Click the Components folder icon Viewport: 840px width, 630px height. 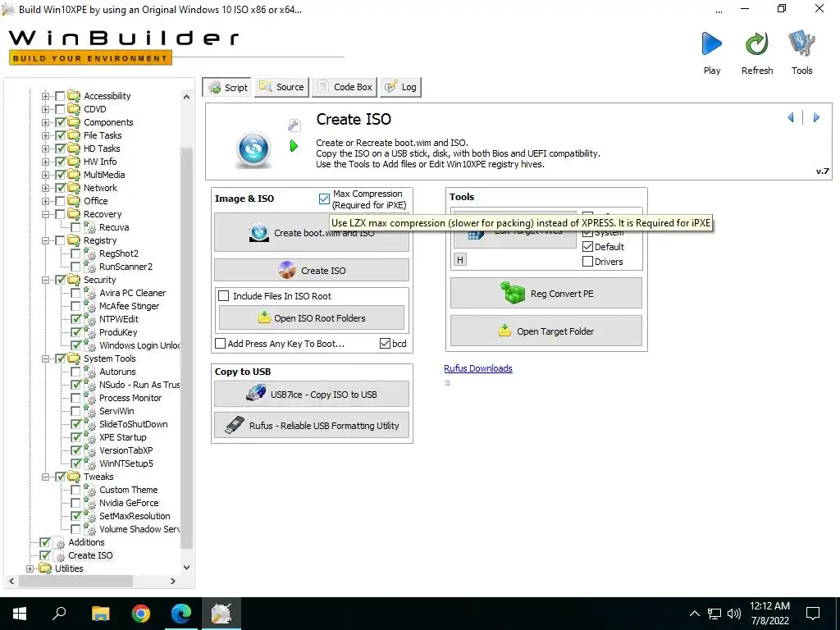(75, 122)
